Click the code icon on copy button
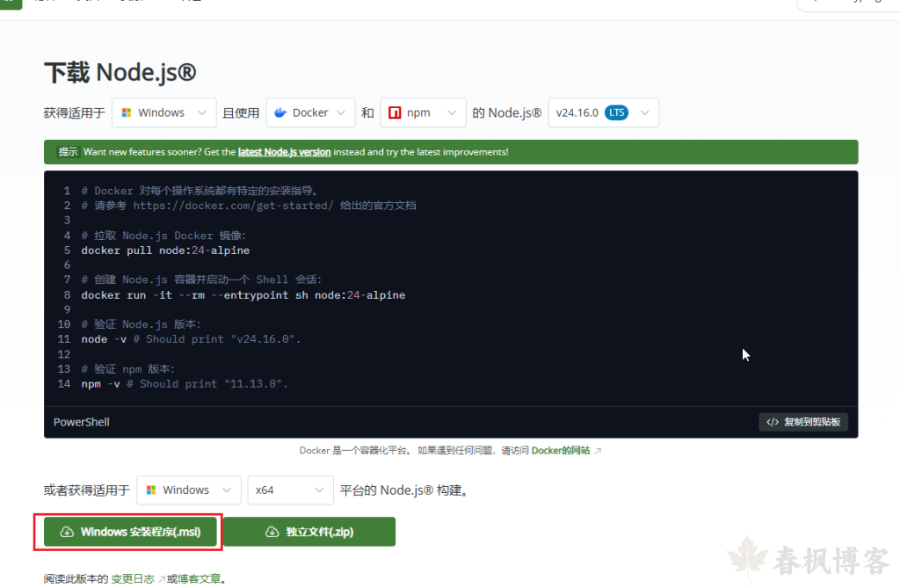This screenshot has width=900, height=588. (773, 422)
